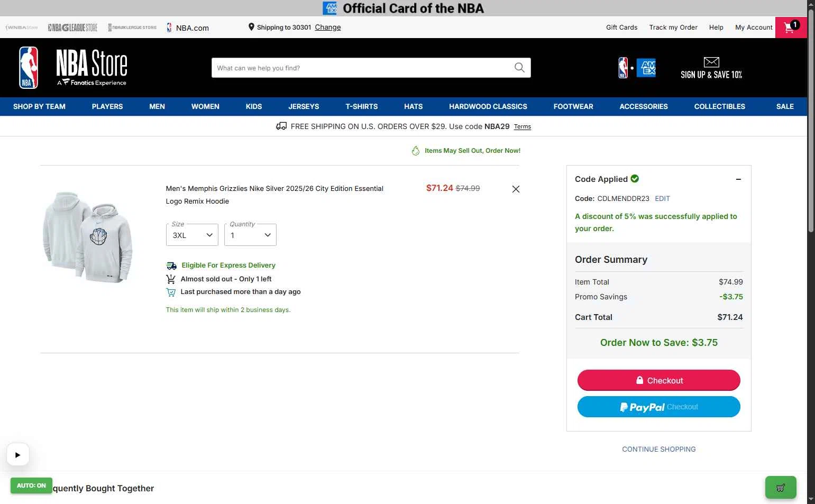The image size is (815, 504).
Task: Click the free shipping Terms link
Action: (523, 126)
